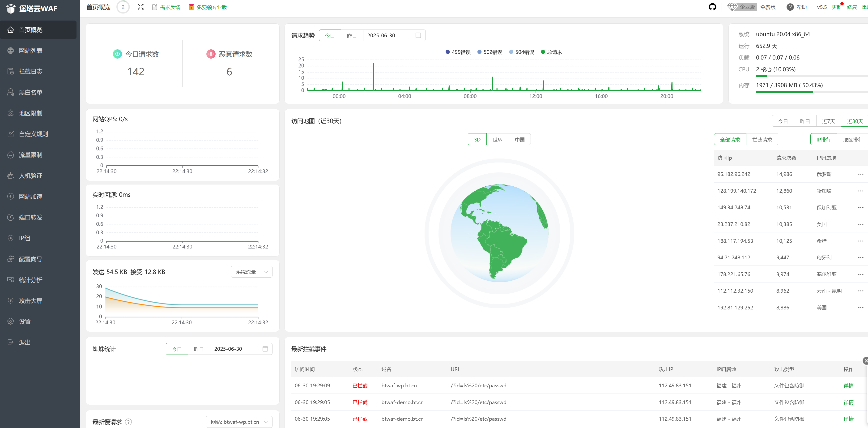Click the 设置 gear icon
Viewport: 868px width, 428px height.
pos(11,322)
